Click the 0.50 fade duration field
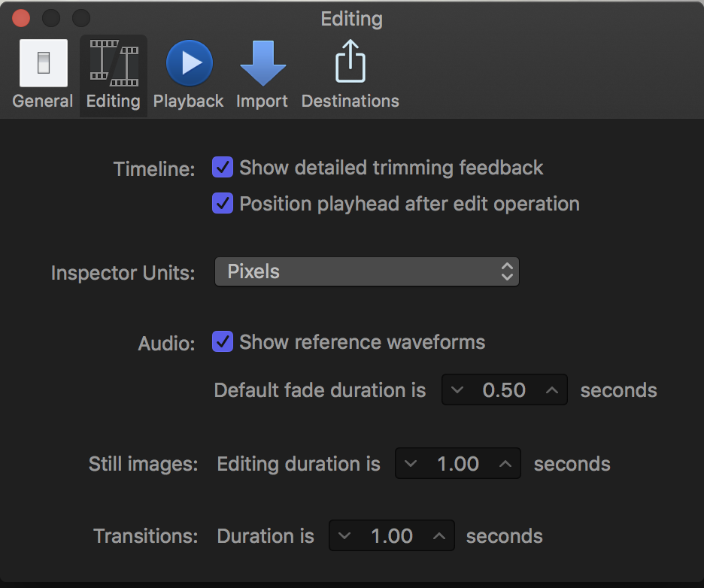This screenshot has width=704, height=588. coord(504,389)
